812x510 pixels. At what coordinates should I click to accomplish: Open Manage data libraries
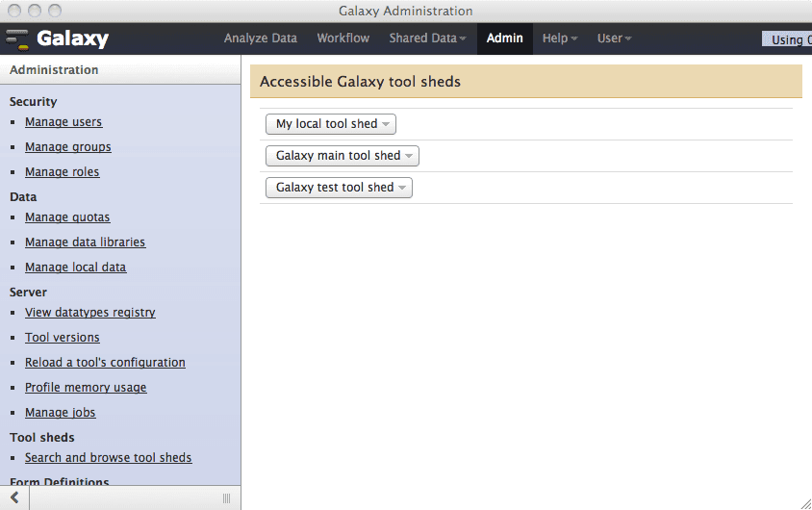[86, 242]
